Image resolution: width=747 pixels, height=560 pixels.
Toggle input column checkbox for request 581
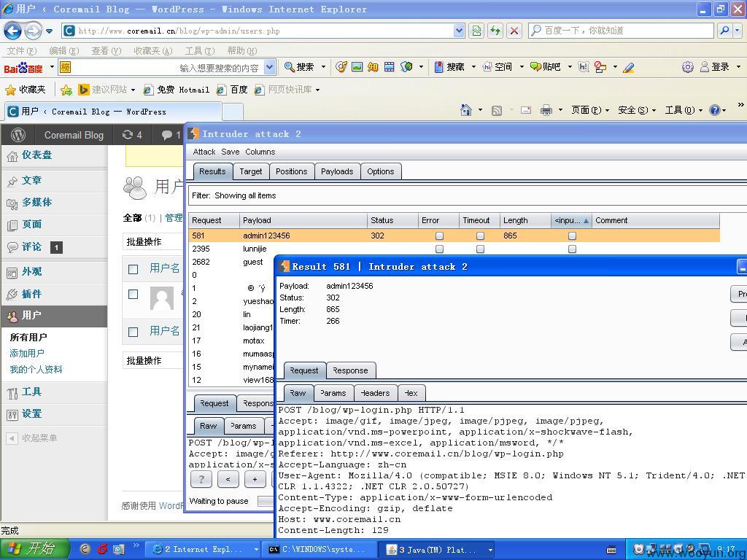pyautogui.click(x=572, y=236)
